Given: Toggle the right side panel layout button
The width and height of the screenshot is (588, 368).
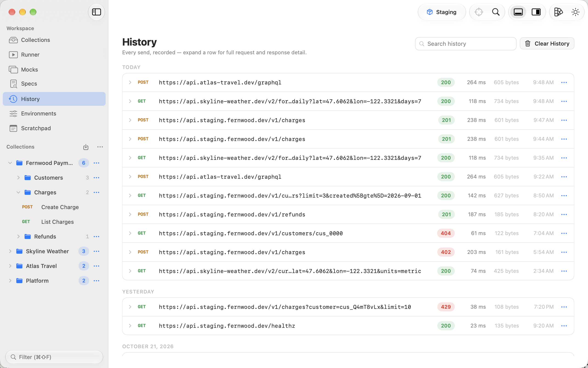Looking at the screenshot, I should 536,12.
